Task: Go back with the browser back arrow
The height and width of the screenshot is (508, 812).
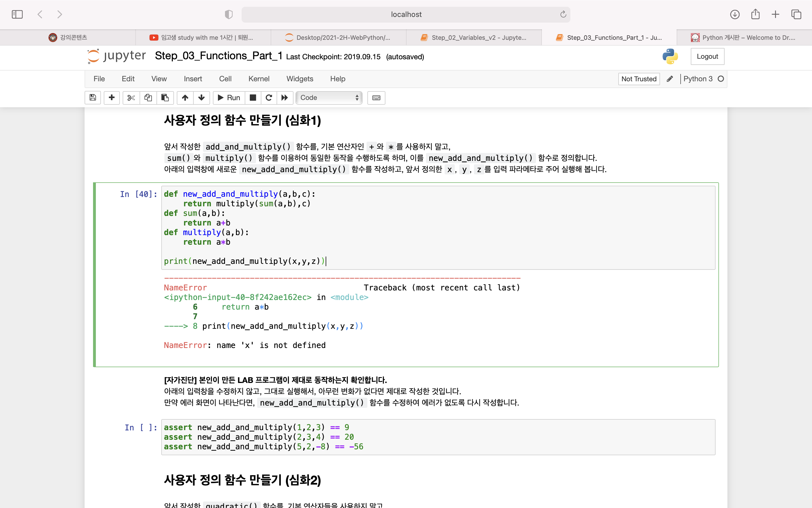Action: 40,14
